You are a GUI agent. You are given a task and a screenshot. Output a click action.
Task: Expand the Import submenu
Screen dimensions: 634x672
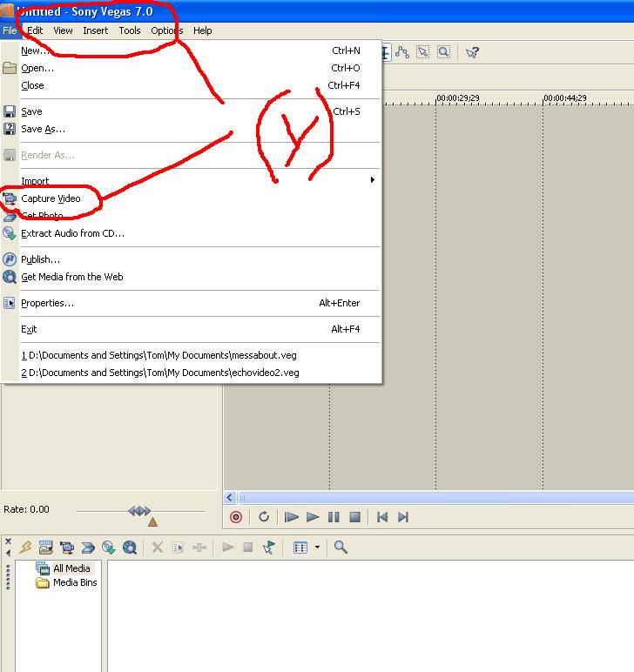point(191,181)
